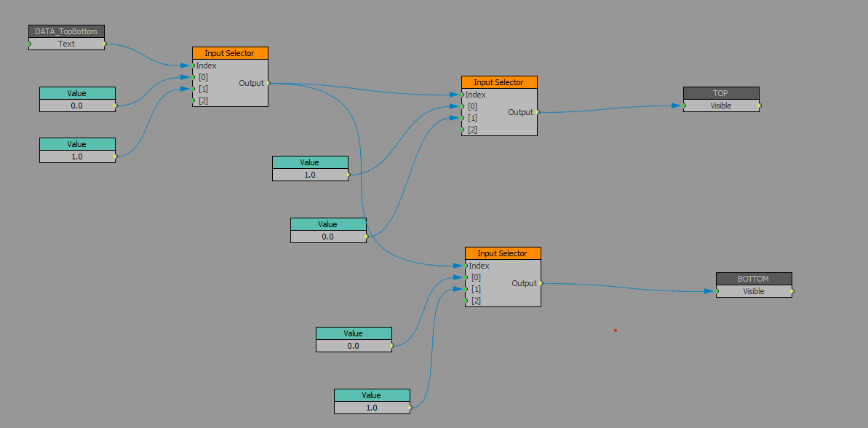Click Index port on selector feeding BOTTOM
This screenshot has width=868, height=428.
coord(466,266)
